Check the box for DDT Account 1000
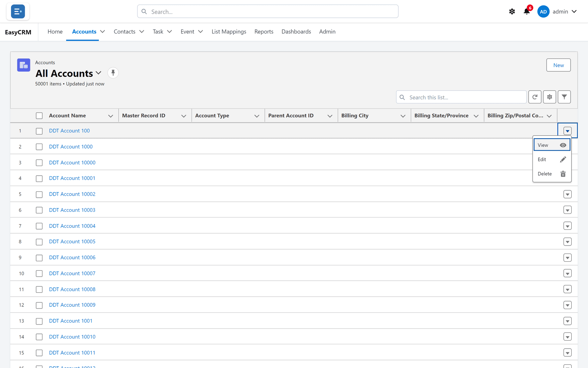The image size is (588, 368). pyautogui.click(x=39, y=147)
